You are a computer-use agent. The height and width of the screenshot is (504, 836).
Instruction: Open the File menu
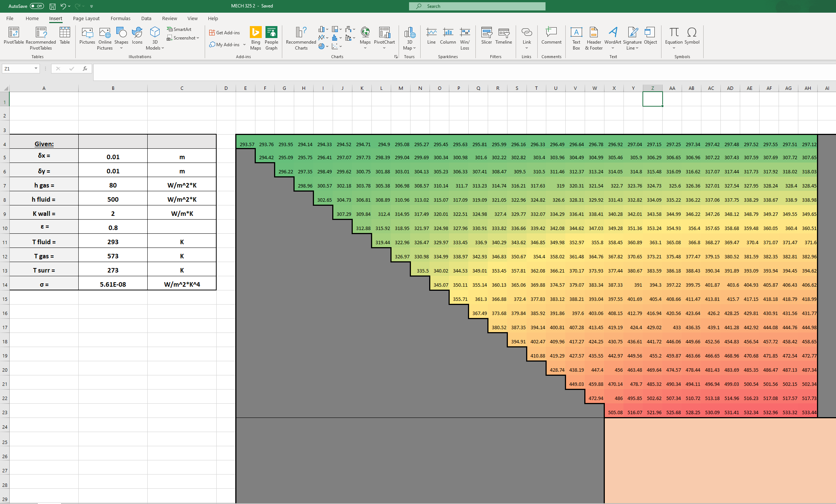coord(10,18)
